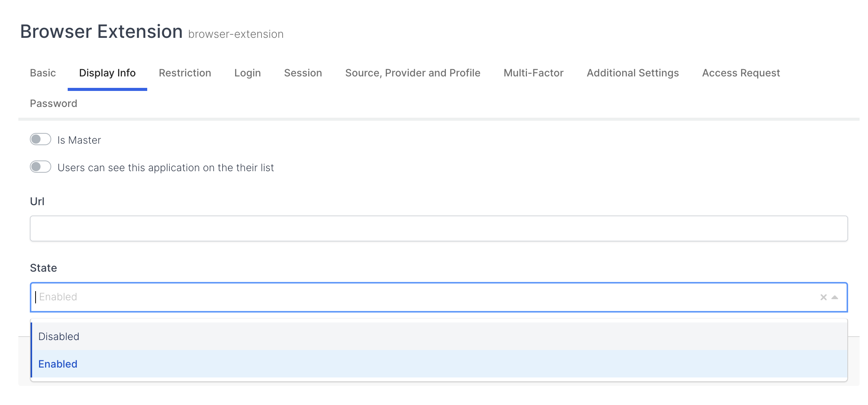The width and height of the screenshot is (868, 405).
Task: Select the Source, Provider and Profile tab
Action: [413, 73]
